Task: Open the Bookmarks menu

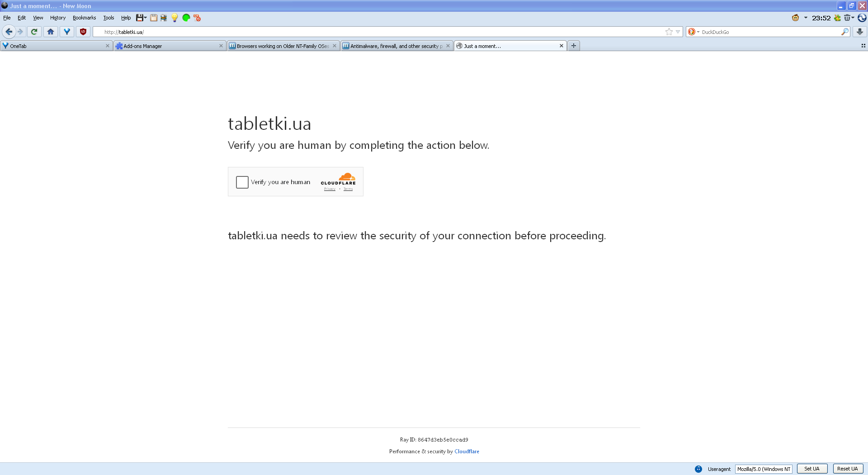Action: [x=84, y=18]
